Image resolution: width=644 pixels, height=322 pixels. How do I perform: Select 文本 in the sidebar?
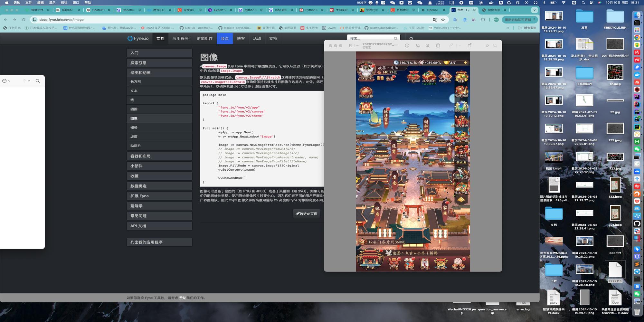click(x=159, y=91)
